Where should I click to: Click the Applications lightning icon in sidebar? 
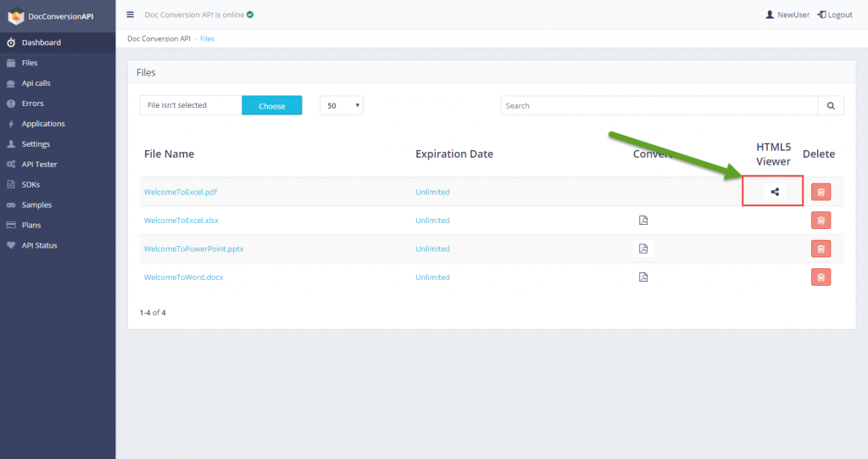click(11, 124)
